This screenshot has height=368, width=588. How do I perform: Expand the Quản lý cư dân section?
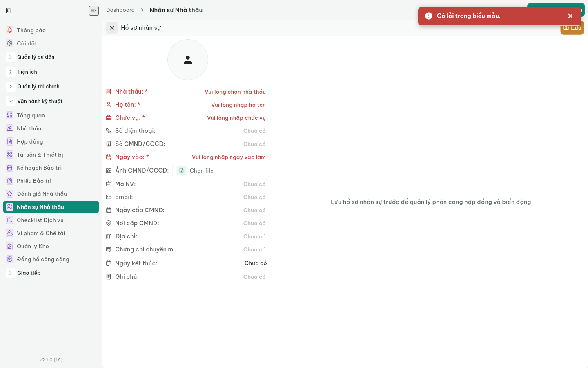point(11,57)
